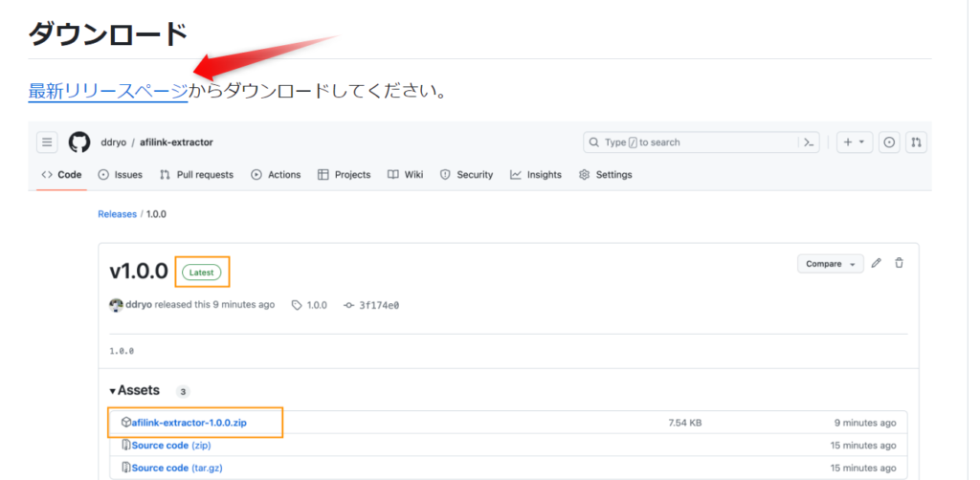Click '15 minutes ago' in Source code (zip) row

(x=863, y=446)
